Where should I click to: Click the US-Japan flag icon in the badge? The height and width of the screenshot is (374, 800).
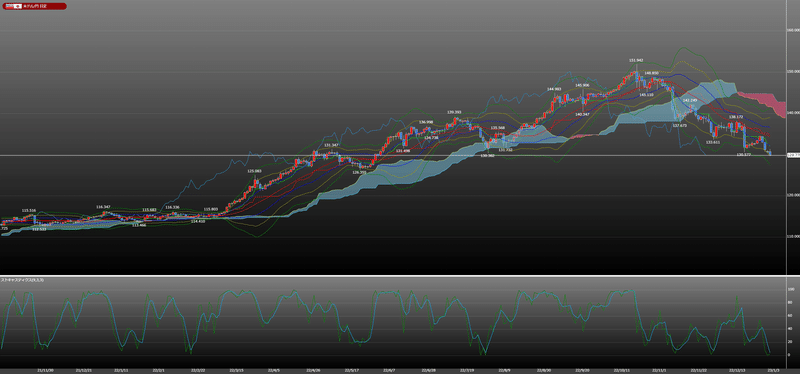pyautogui.click(x=13, y=6)
